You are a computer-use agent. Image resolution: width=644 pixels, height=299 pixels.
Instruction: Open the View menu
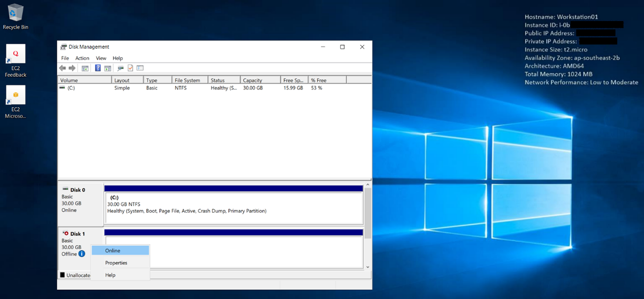[x=101, y=58]
